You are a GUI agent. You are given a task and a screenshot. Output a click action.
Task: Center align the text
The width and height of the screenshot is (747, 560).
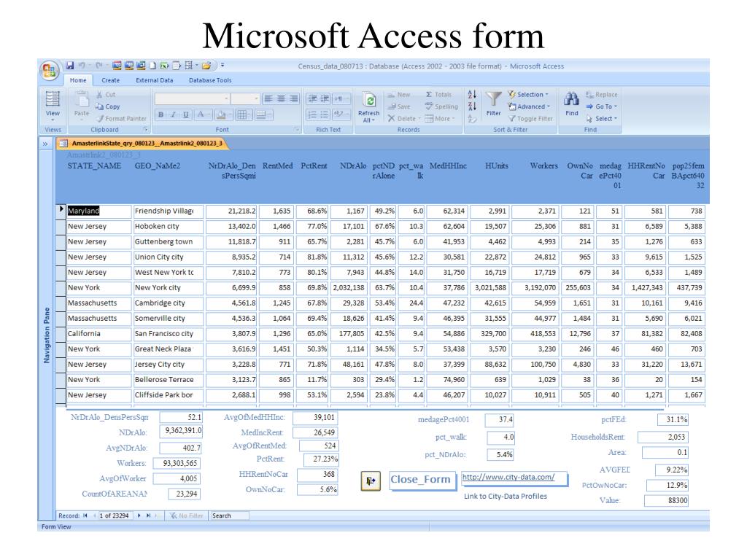(x=281, y=98)
